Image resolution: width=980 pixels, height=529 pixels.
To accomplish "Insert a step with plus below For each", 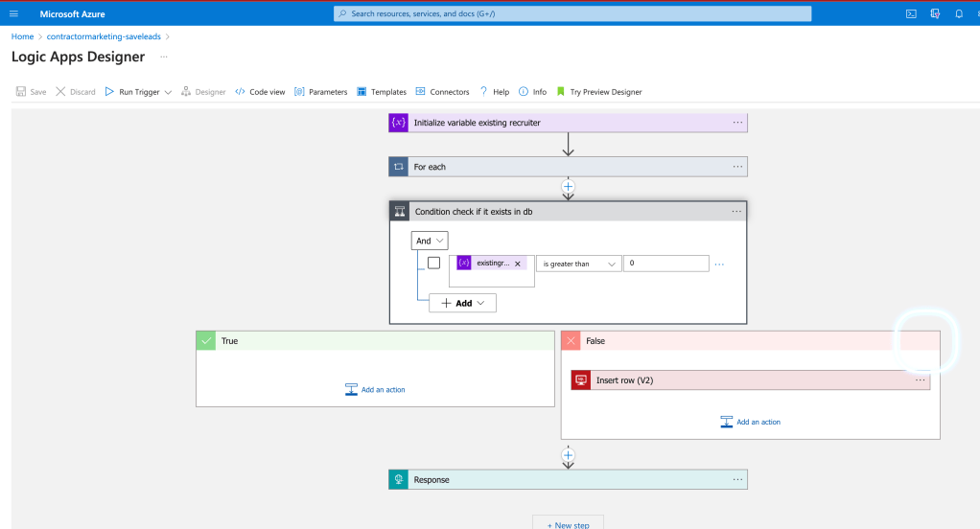I will pyautogui.click(x=568, y=187).
